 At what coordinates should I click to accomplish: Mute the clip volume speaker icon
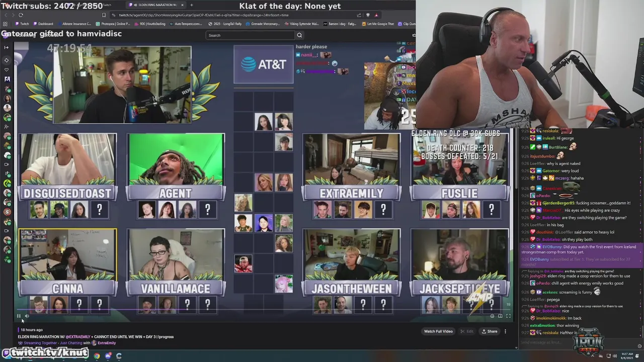click(27, 316)
